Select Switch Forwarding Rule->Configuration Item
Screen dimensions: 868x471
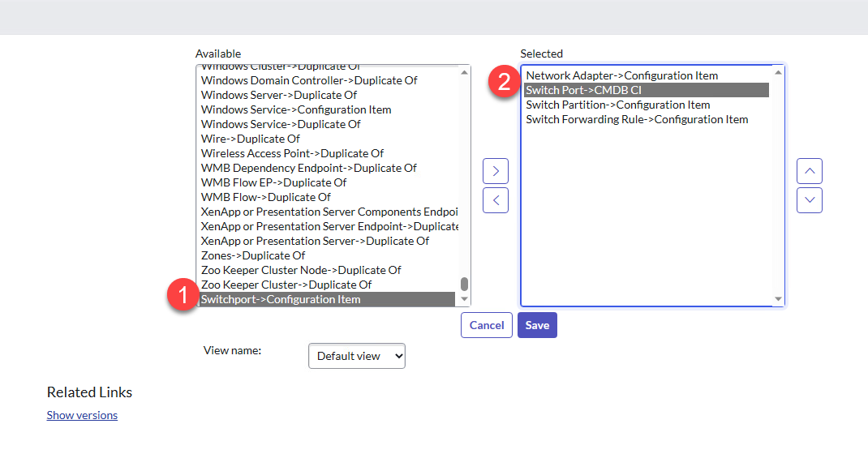pos(647,119)
